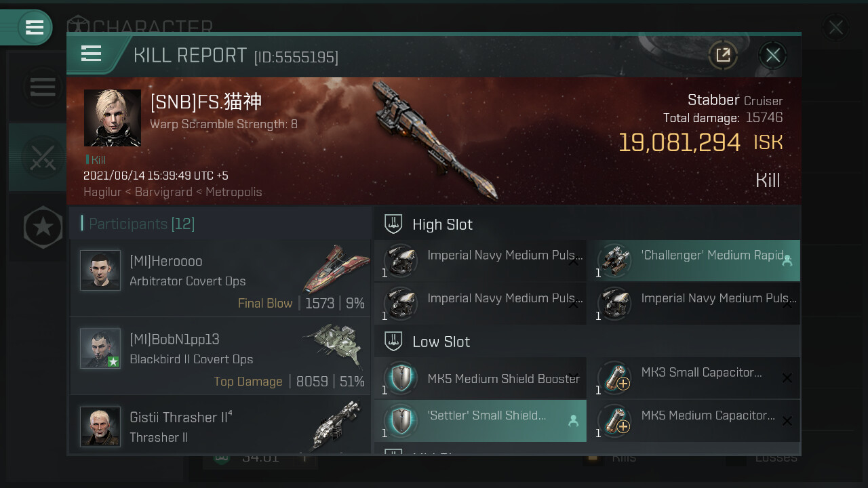Viewport: 868px width, 488px height.
Task: Collapse the Low Slot section header
Action: [587, 342]
